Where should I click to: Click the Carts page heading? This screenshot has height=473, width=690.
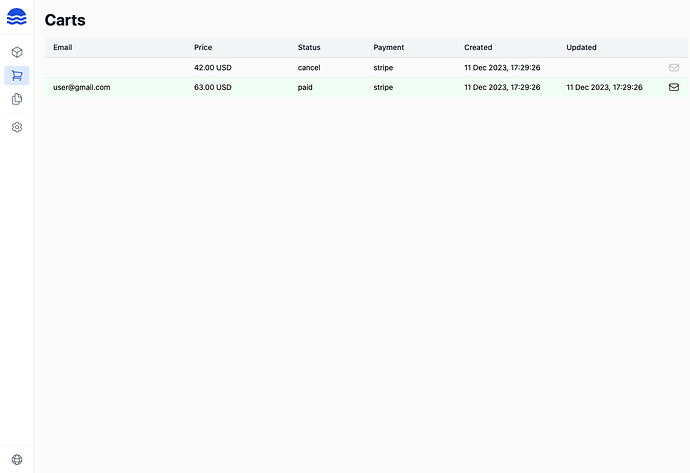pyautogui.click(x=65, y=20)
